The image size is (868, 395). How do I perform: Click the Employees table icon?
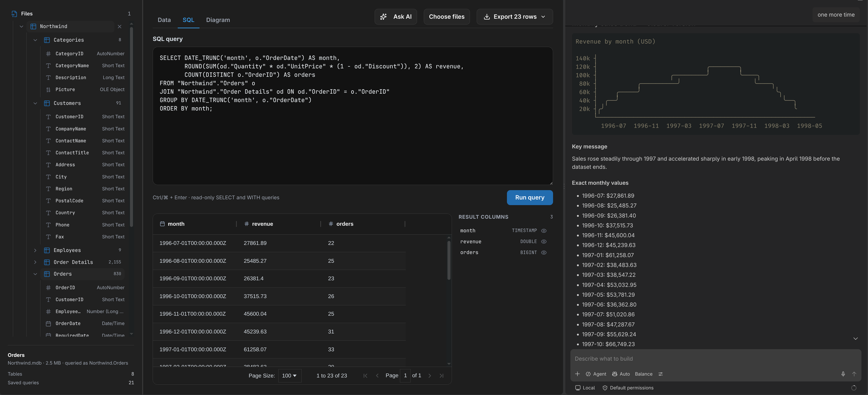point(47,250)
